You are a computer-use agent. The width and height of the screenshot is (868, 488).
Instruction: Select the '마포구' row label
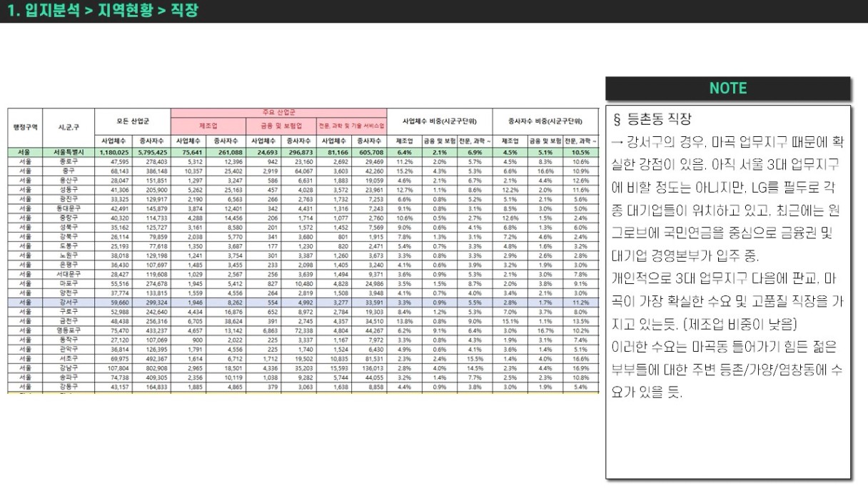[69, 283]
